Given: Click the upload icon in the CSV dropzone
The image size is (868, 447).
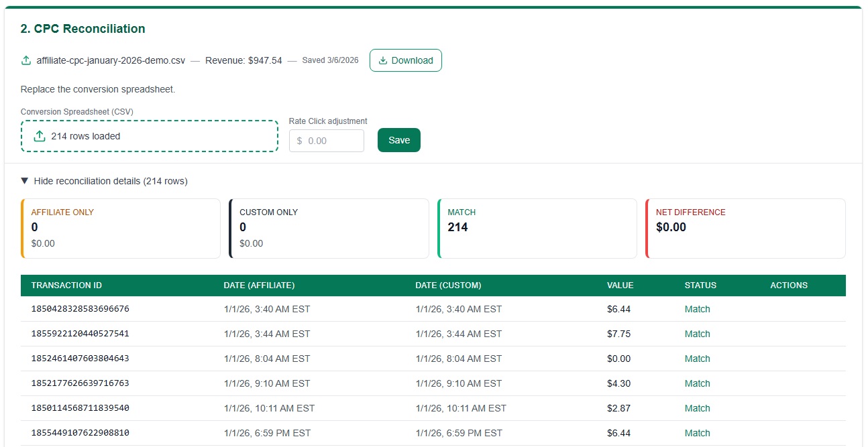Looking at the screenshot, I should [x=40, y=136].
